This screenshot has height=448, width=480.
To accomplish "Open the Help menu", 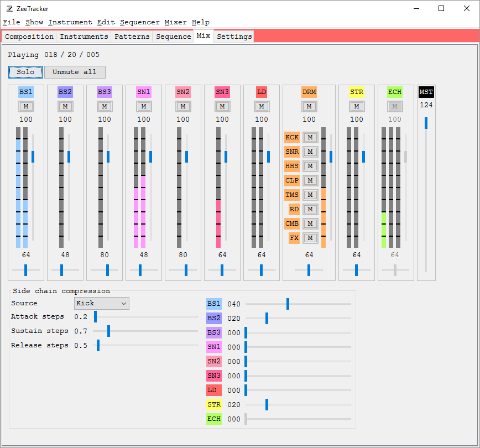I will (201, 22).
